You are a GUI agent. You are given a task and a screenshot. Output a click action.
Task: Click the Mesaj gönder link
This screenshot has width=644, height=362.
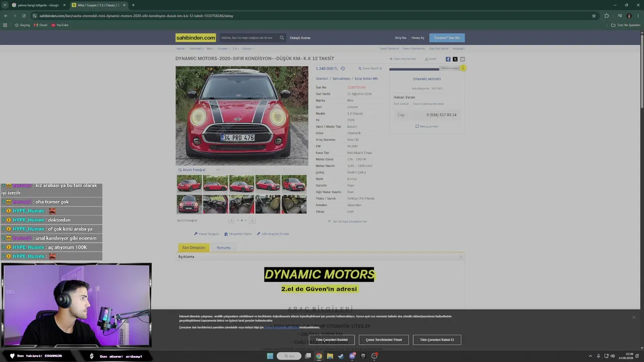pyautogui.click(x=427, y=126)
